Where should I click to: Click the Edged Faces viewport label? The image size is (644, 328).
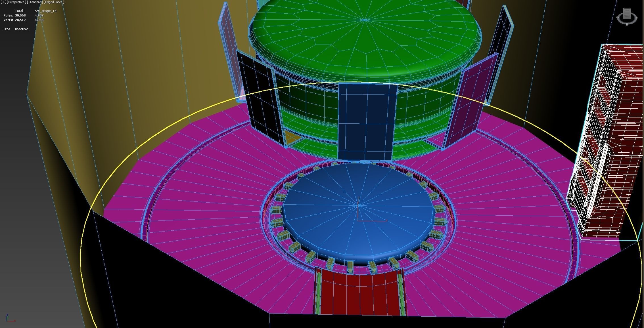click(54, 2)
